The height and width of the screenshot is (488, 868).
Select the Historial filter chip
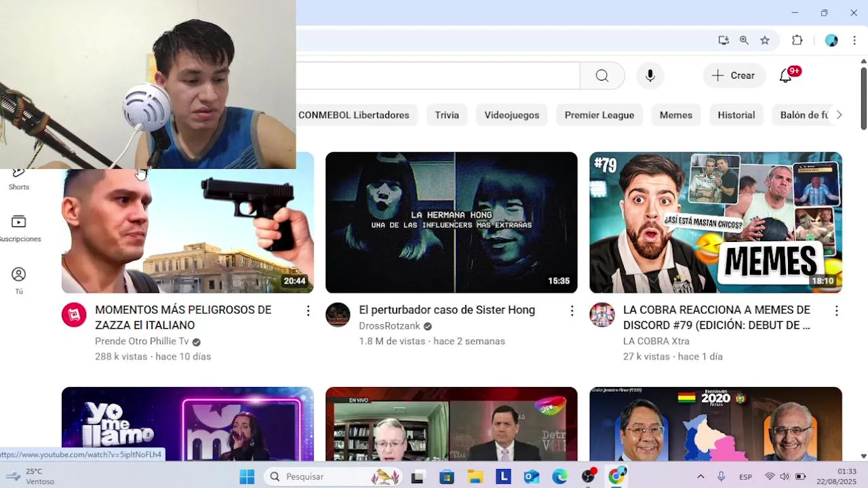pos(736,115)
